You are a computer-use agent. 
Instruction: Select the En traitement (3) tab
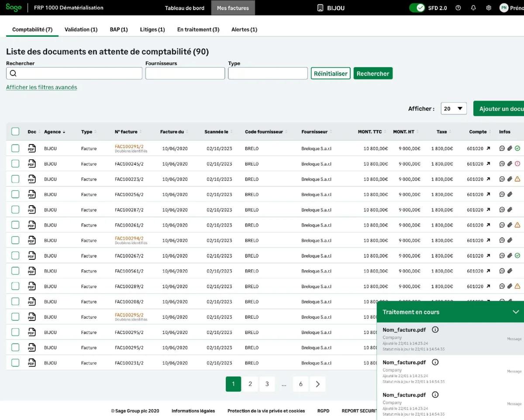198,29
